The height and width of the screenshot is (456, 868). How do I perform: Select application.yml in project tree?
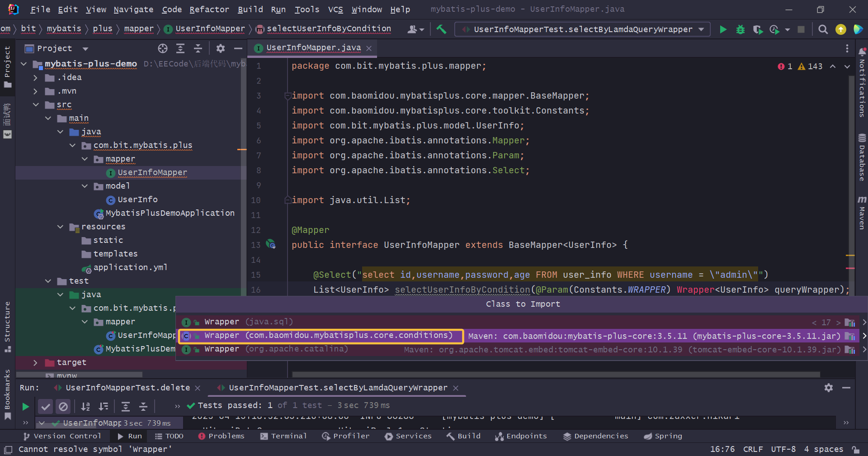point(130,267)
